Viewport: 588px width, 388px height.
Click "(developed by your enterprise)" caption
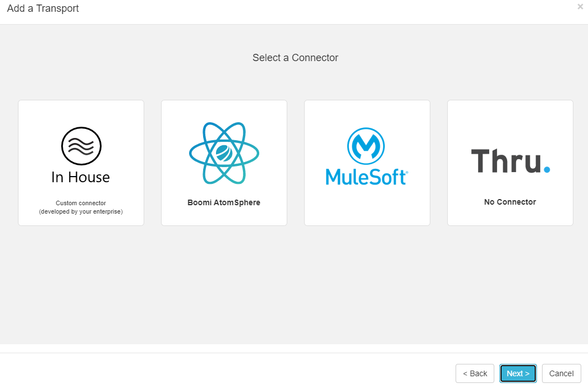(81, 212)
